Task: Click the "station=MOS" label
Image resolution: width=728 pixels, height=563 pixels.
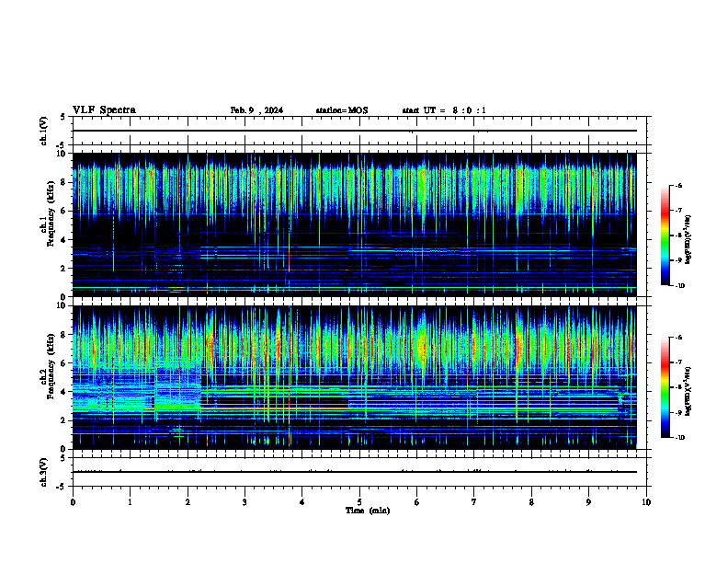Action: coord(342,110)
